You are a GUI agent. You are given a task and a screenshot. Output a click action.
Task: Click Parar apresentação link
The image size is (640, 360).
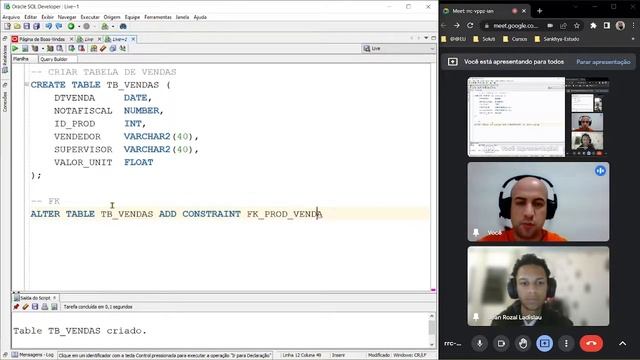pyautogui.click(x=603, y=62)
